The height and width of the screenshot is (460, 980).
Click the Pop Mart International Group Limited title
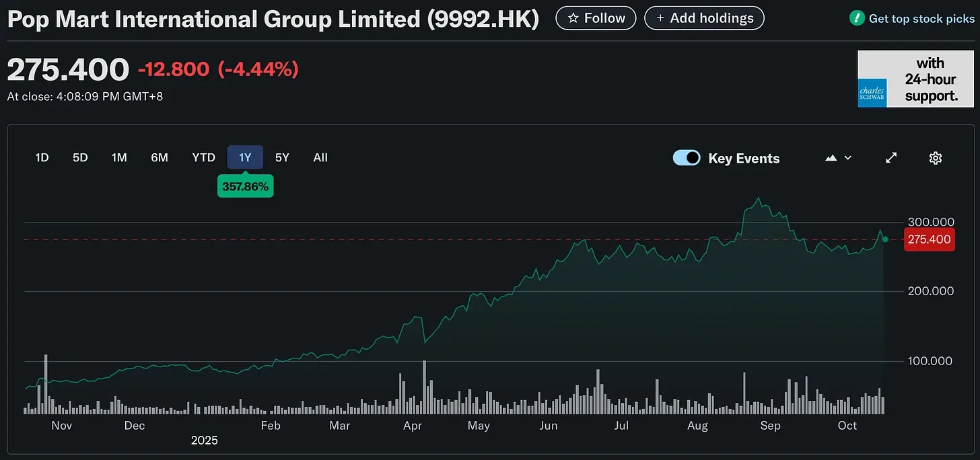pyautogui.click(x=273, y=19)
